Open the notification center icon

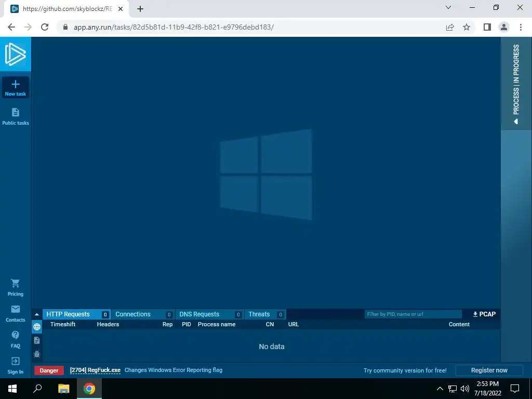[515, 389]
